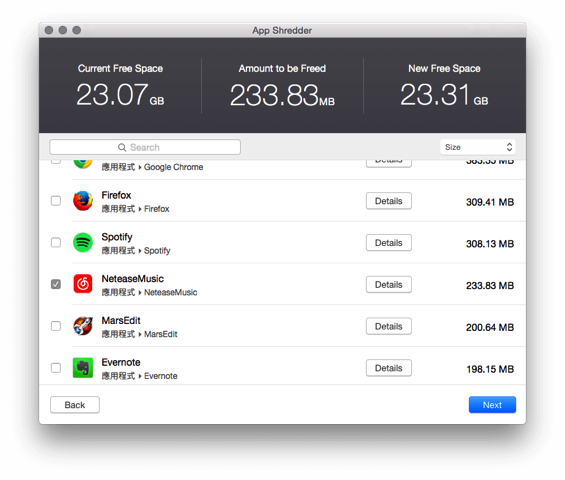Select the MarsEdit app name

121,321
